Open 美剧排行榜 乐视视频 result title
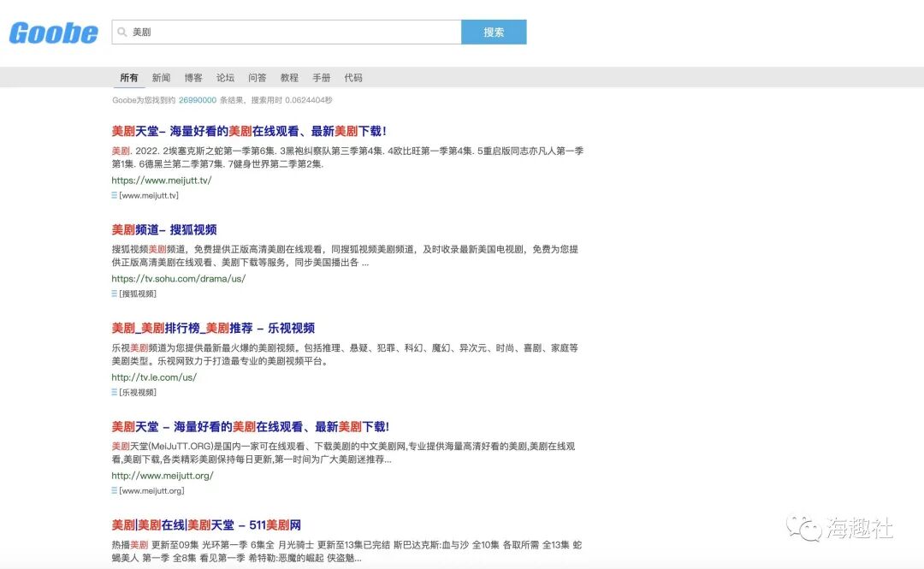The image size is (924, 569). (x=213, y=328)
